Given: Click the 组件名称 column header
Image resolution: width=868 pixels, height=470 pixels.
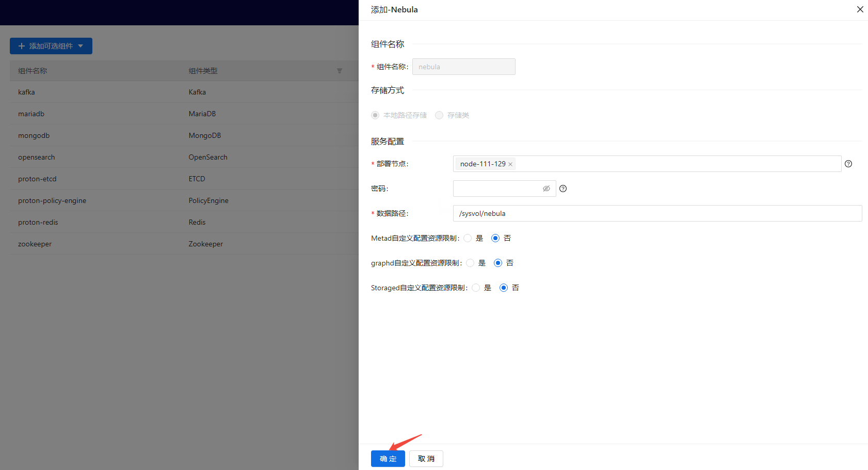Looking at the screenshot, I should [33, 71].
